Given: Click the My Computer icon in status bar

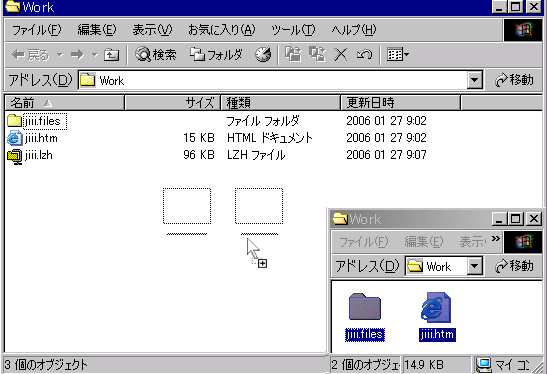Looking at the screenshot, I should click(x=484, y=365).
